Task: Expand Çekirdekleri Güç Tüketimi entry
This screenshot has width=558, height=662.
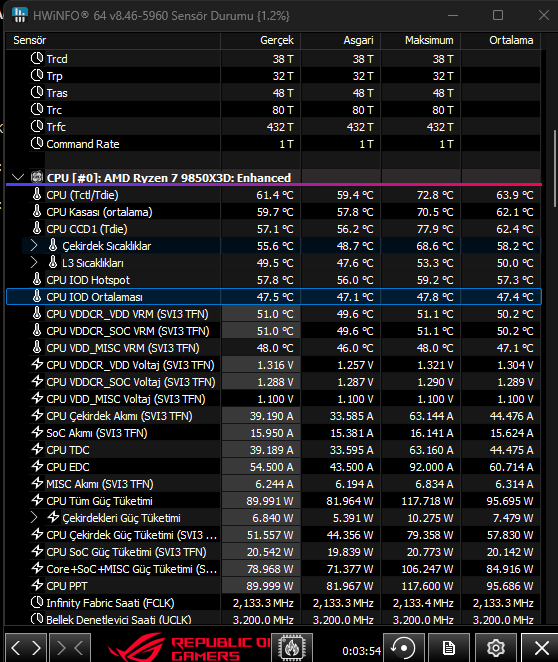Action: click(34, 518)
